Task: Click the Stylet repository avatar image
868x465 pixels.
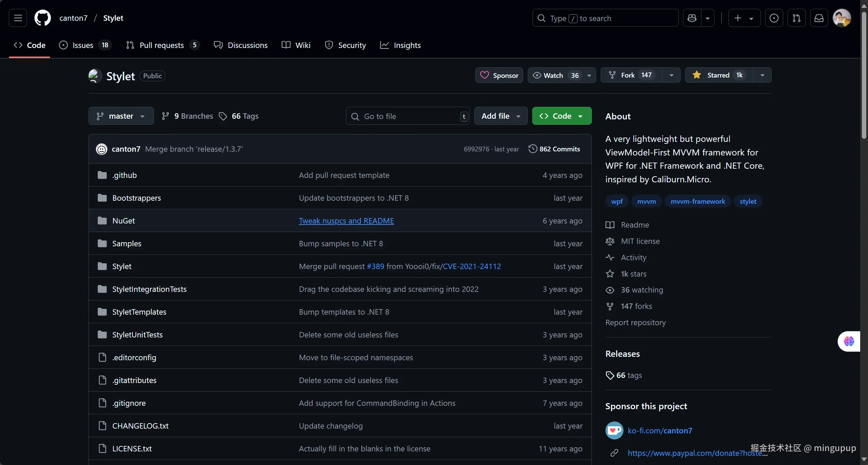Action: point(95,76)
